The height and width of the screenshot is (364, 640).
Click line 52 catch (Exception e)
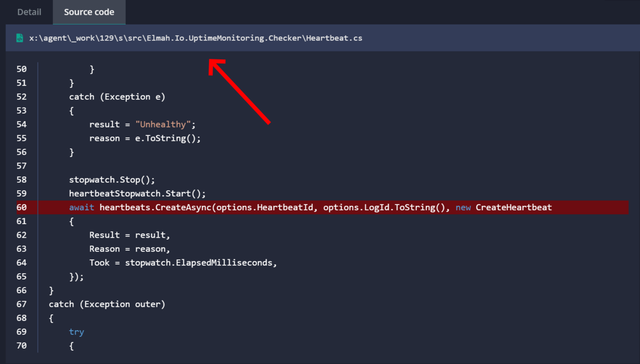point(117,97)
